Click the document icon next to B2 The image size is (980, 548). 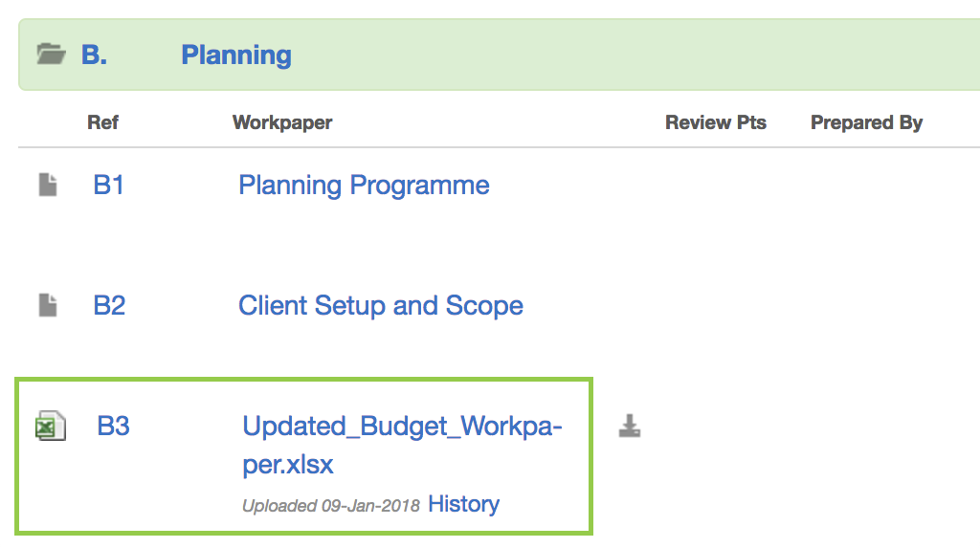tap(48, 305)
